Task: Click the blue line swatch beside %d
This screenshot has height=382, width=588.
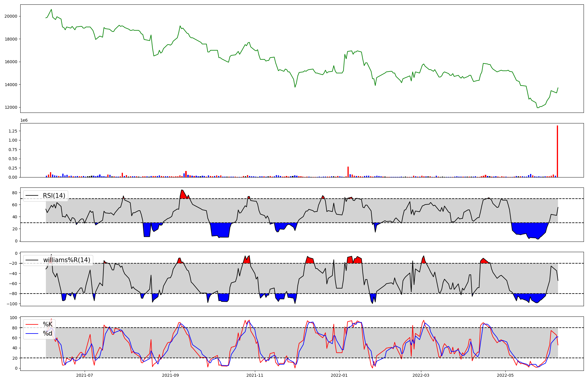Action: (x=32, y=334)
